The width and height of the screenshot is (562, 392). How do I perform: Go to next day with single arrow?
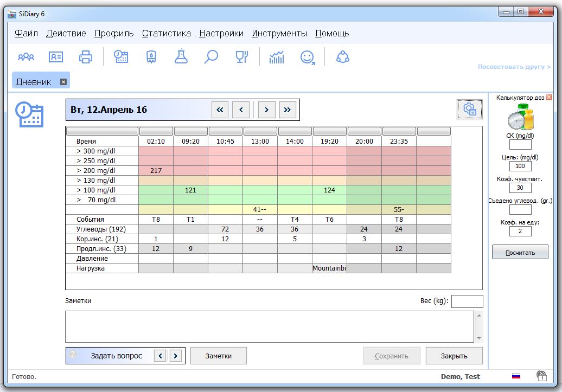[x=266, y=110]
